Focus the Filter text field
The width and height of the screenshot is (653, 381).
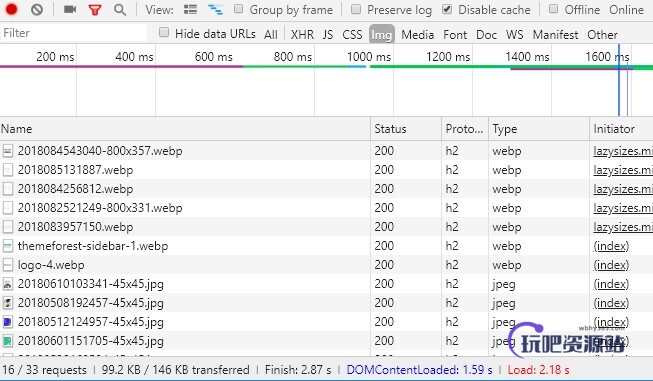74,33
